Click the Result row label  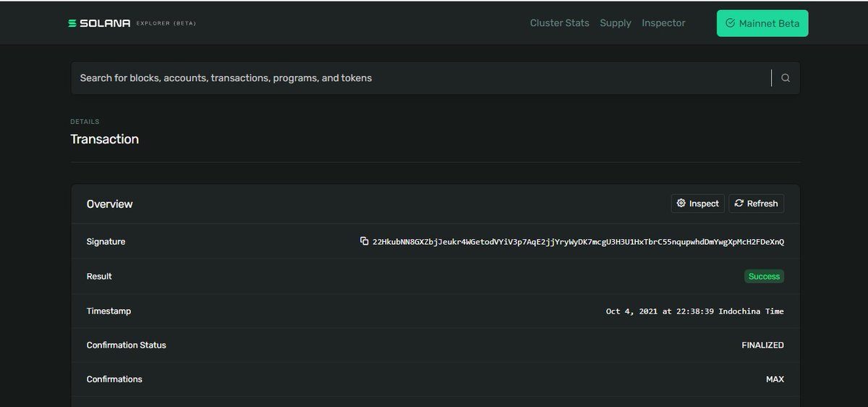click(99, 277)
